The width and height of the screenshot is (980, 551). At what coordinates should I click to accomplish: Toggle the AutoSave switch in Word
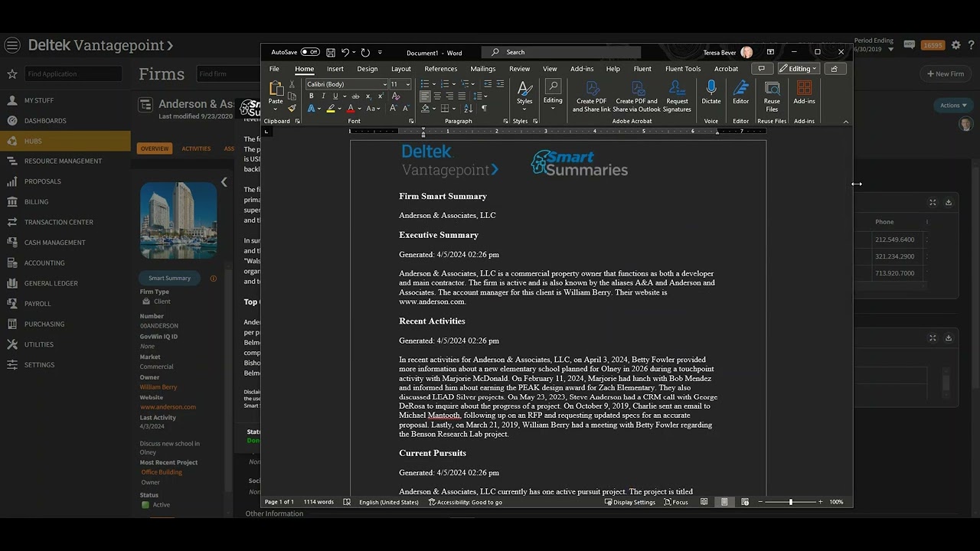click(x=310, y=52)
